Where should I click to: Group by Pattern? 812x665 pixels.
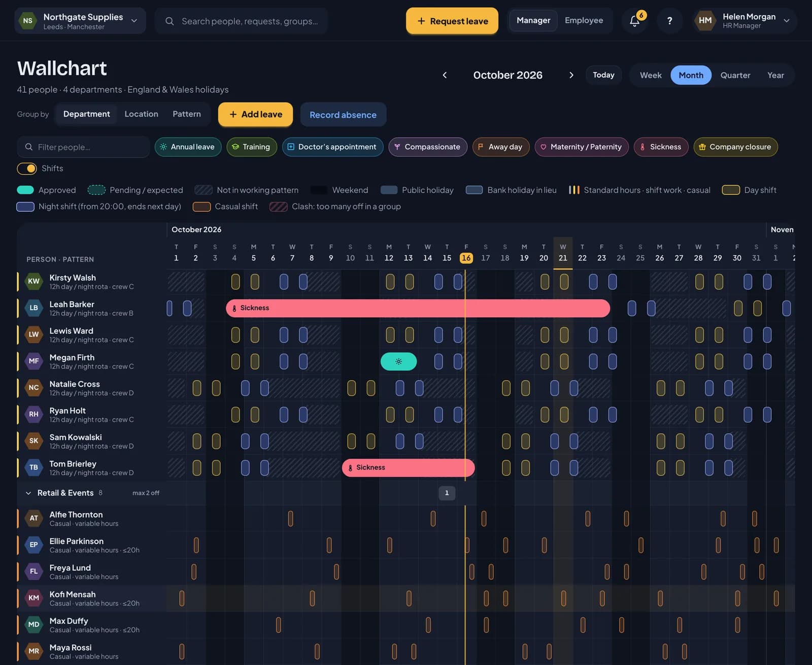point(187,114)
